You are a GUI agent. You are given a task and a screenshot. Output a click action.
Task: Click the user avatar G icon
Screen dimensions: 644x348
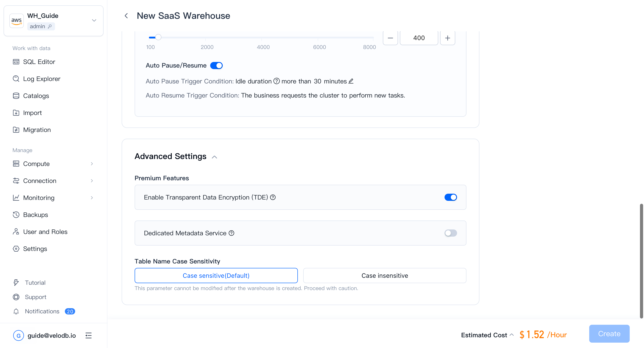(x=19, y=335)
